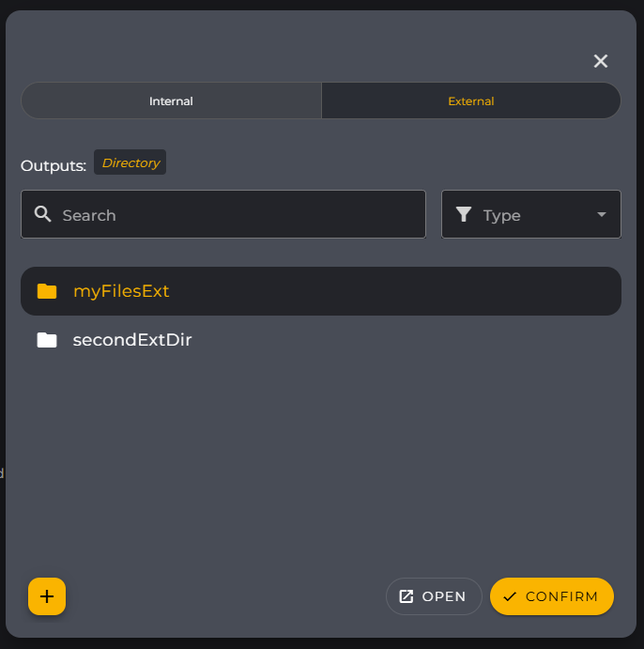Screen dimensions: 644x649
Task: Click the Outputs label
Action: (x=54, y=165)
